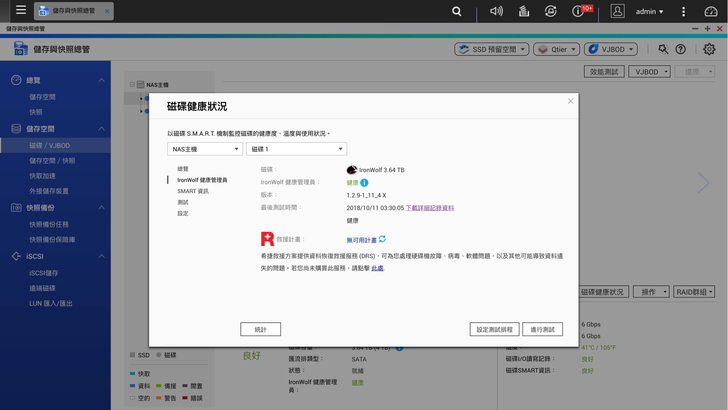
Task: Click the 進行測試 button
Action: 542,329
